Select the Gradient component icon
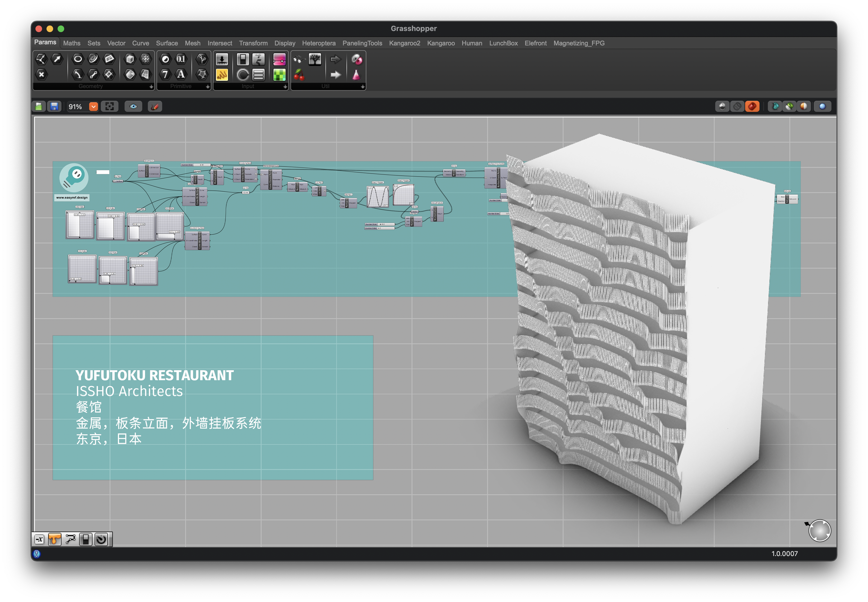The height and width of the screenshot is (602, 868). click(x=279, y=59)
